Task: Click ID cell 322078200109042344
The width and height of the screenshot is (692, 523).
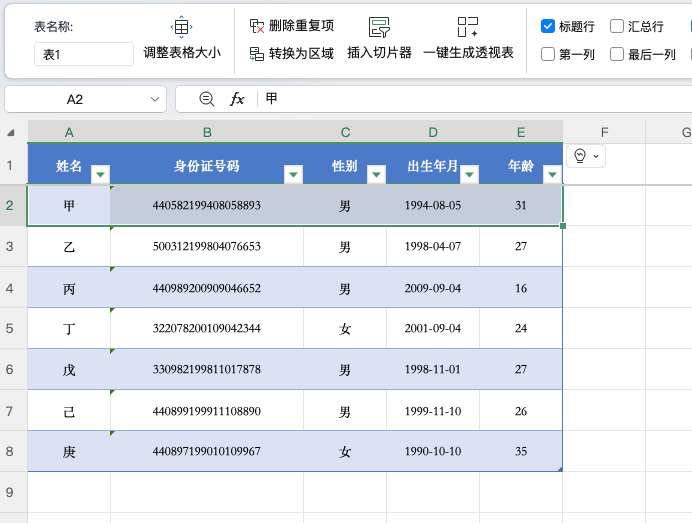Action: pos(207,328)
